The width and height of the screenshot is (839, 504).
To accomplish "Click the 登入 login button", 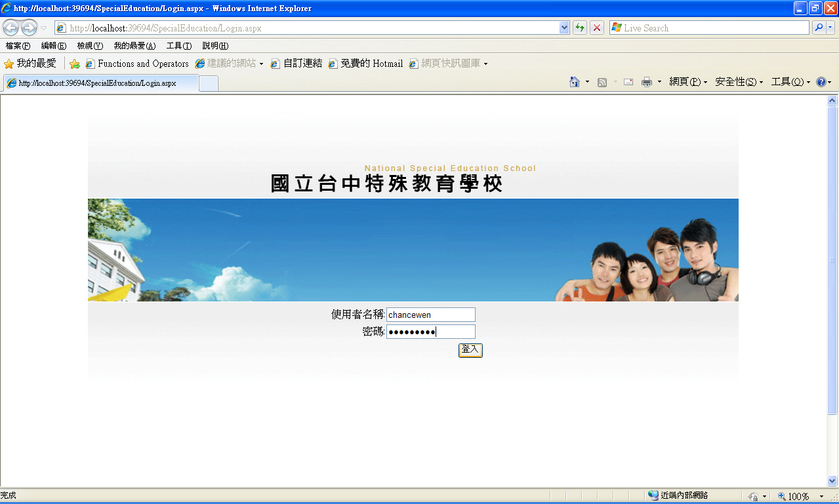I will click(470, 350).
